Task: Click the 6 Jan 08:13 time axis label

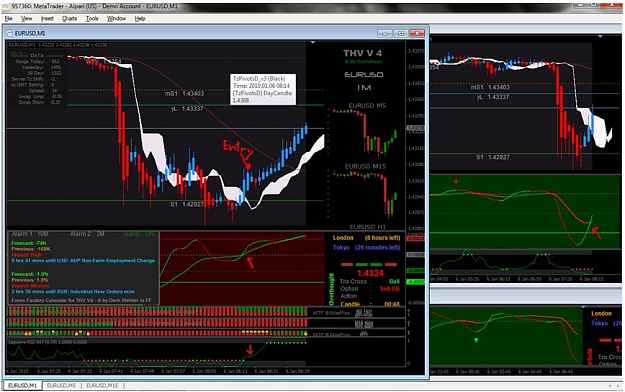Action: [235, 371]
